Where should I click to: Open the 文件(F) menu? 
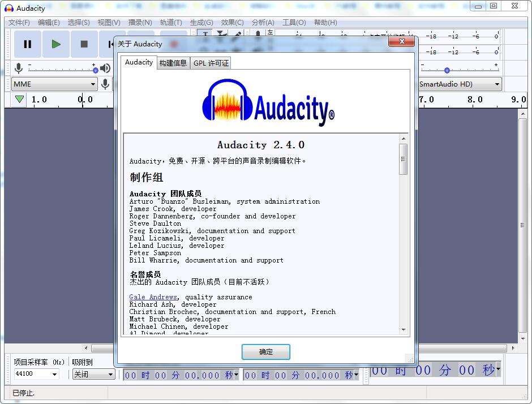[x=19, y=23]
